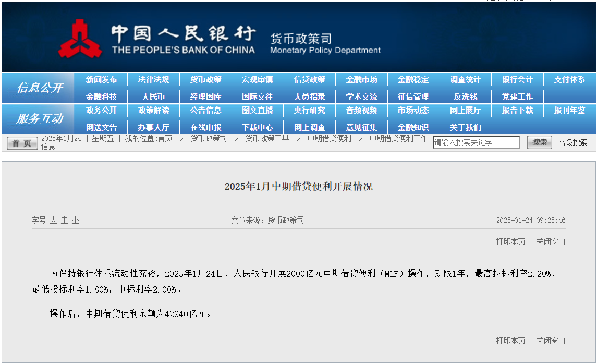Click breadcrumb link 货币政策工具
Screen dimensions: 597x364
pyautogui.click(x=267, y=139)
